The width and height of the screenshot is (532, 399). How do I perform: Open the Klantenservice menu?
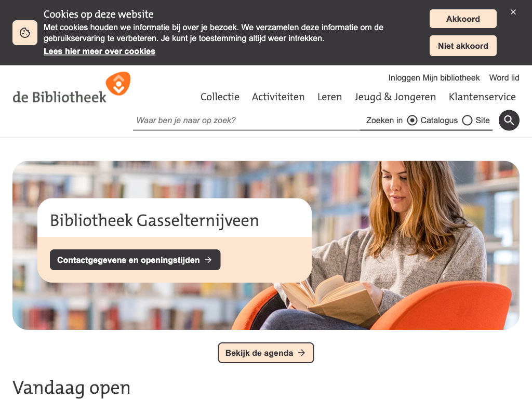(x=482, y=97)
